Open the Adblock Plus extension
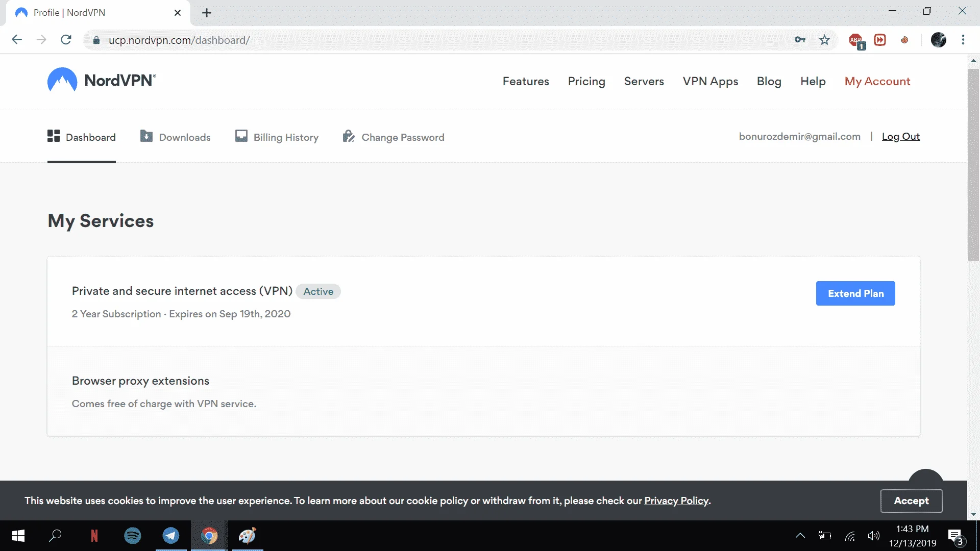Viewport: 980px width, 551px height. click(x=856, y=40)
